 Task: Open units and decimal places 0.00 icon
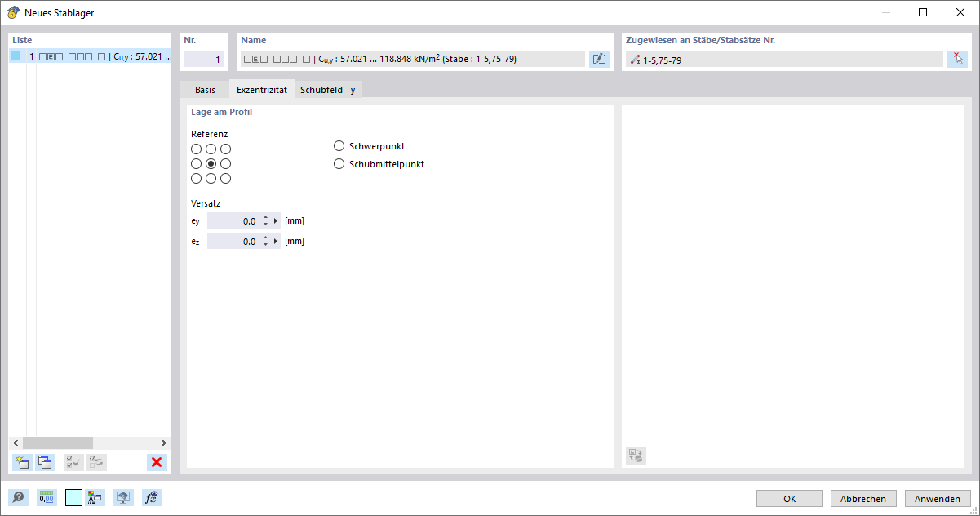[47, 497]
